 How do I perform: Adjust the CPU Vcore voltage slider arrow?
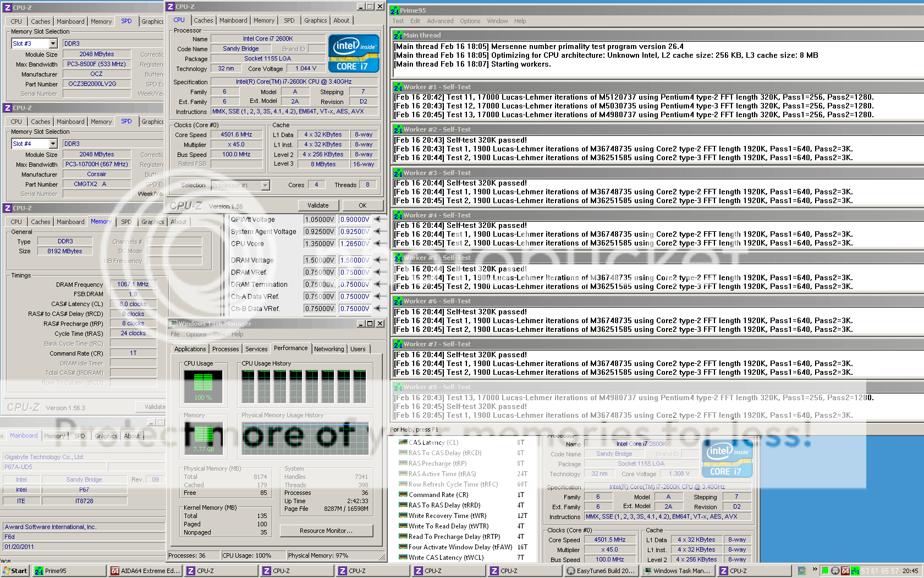[x=377, y=243]
